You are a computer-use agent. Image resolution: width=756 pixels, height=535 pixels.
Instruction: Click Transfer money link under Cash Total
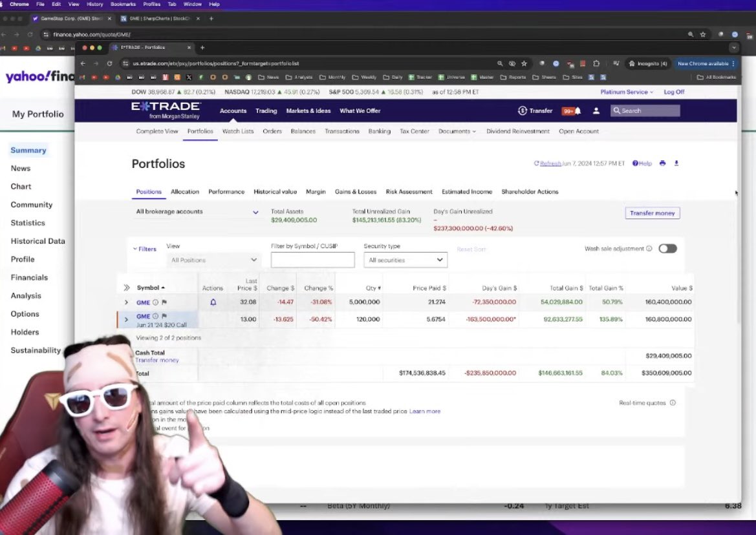pyautogui.click(x=157, y=360)
